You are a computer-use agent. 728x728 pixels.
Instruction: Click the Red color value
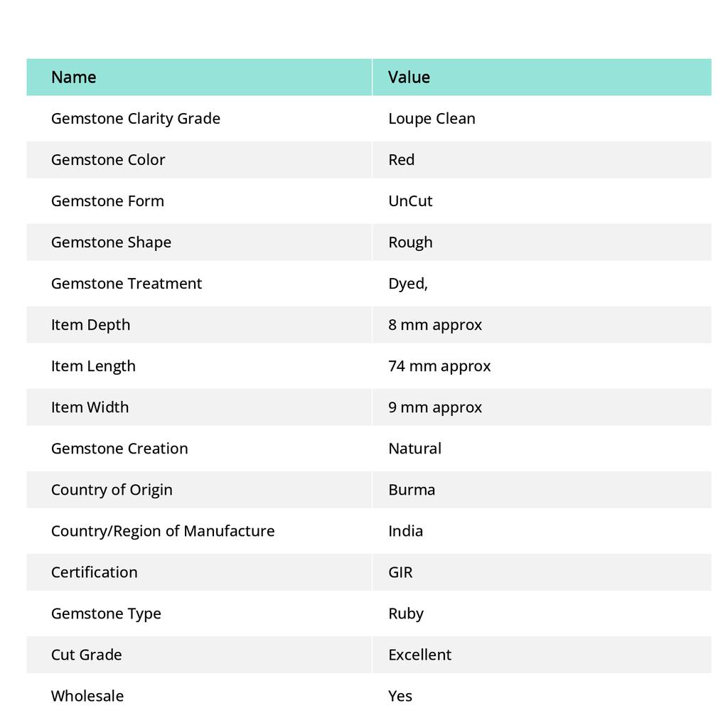(401, 159)
